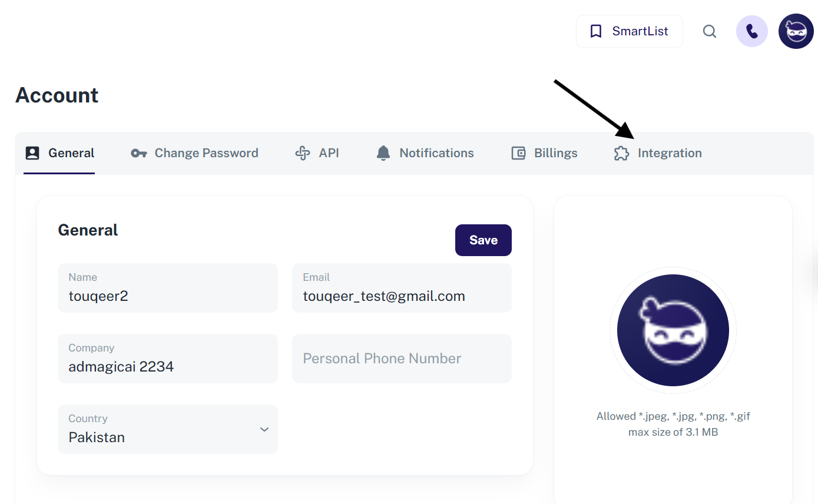Image resolution: width=818 pixels, height=504 pixels.
Task: Open the Notifications tab
Action: [436, 153]
